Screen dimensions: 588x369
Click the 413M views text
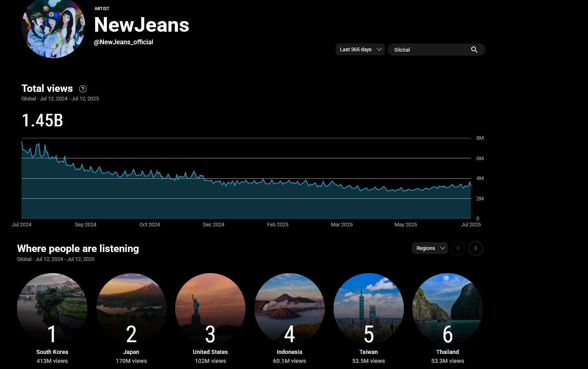(52, 361)
